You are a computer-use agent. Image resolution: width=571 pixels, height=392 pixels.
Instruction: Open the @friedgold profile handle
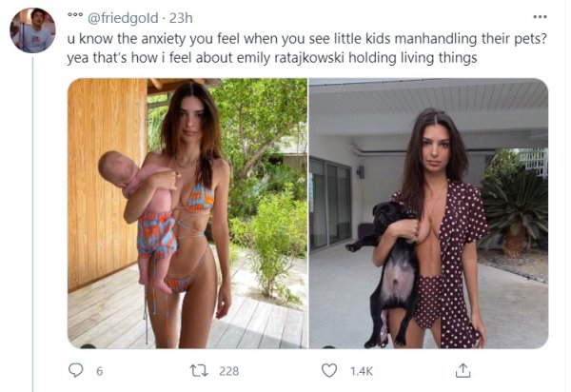pos(124,17)
